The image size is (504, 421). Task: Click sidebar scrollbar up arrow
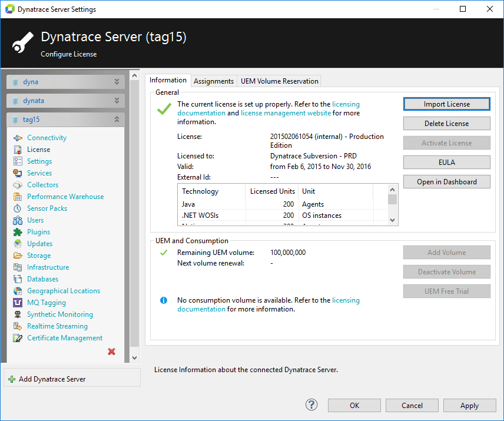(x=135, y=76)
